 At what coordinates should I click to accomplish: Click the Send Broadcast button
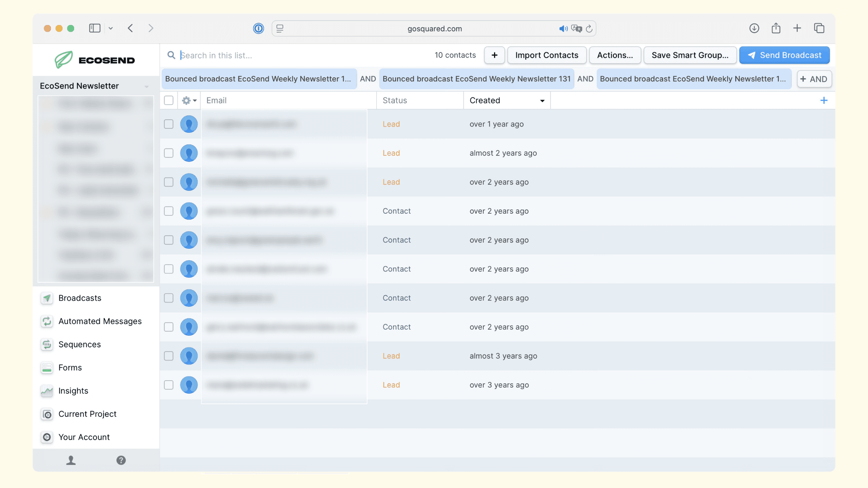[x=784, y=55]
